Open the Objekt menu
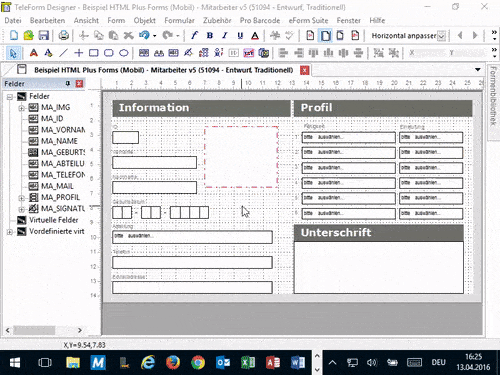The height and width of the screenshot is (375, 500). pyautogui.click(x=145, y=21)
